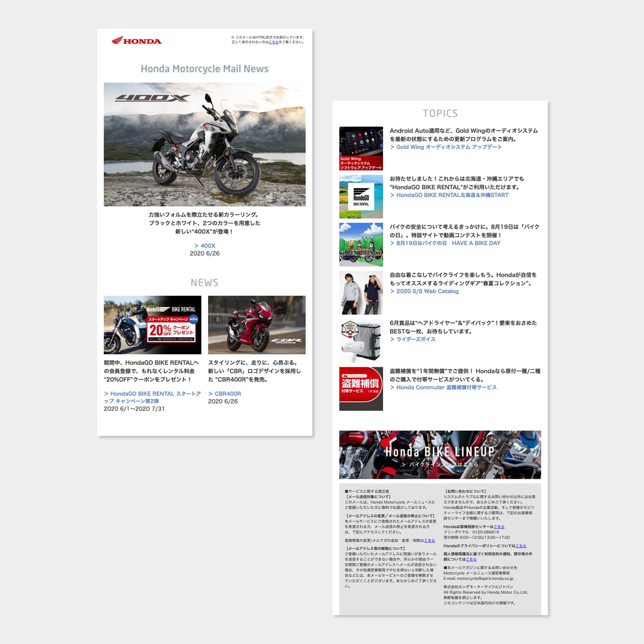Open 8月19日はバイクの日 HAVE A BIKE DAY link
Image resolution: width=644 pixels, height=644 pixels.
click(446, 243)
